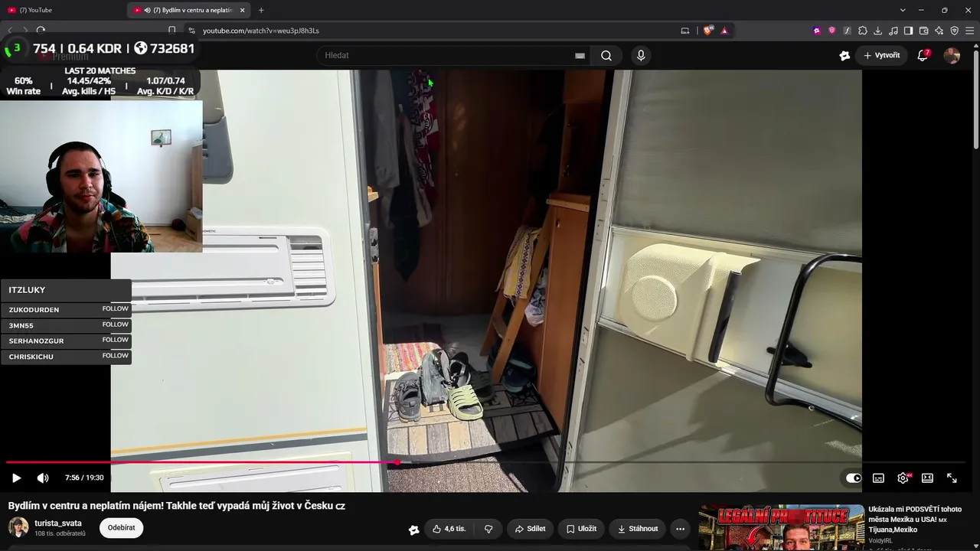Toggle the autoplay switch in the player
The width and height of the screenshot is (980, 551).
(854, 478)
